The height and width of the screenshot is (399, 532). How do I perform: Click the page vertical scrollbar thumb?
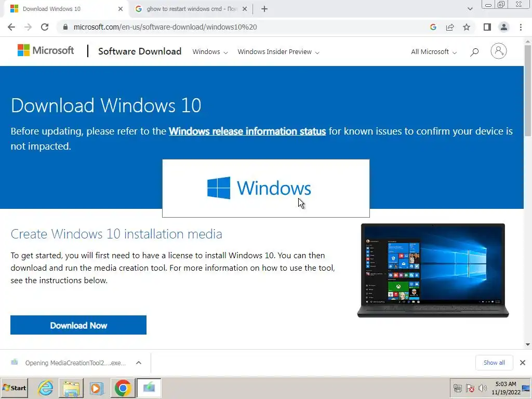point(528,90)
